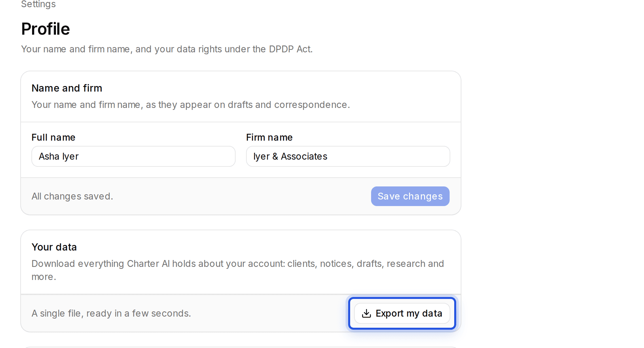644x348 pixels.
Task: Click 'A single file, ready in a few seconds.' text
Action: 111,313
